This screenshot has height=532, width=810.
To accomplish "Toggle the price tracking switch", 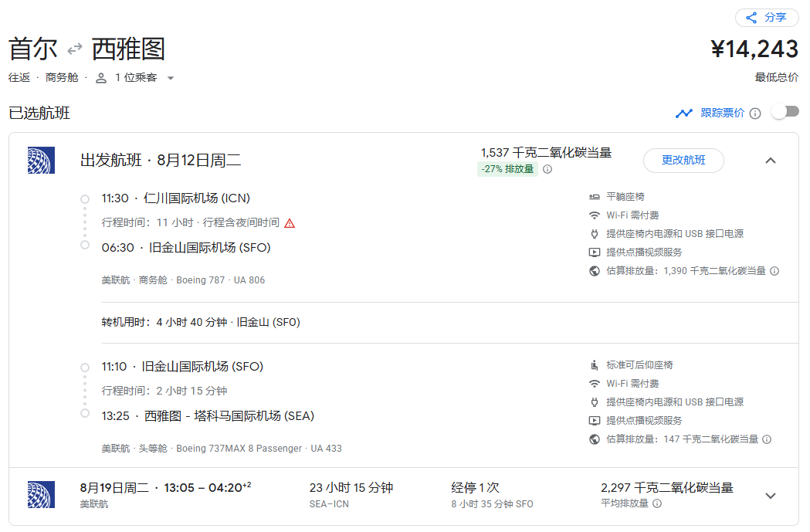I will click(x=785, y=111).
